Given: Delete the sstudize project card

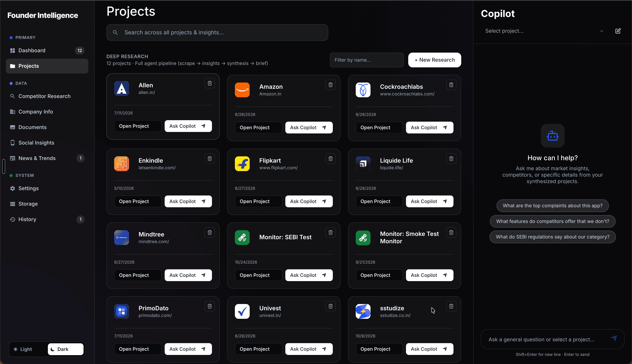Looking at the screenshot, I should 451,306.
